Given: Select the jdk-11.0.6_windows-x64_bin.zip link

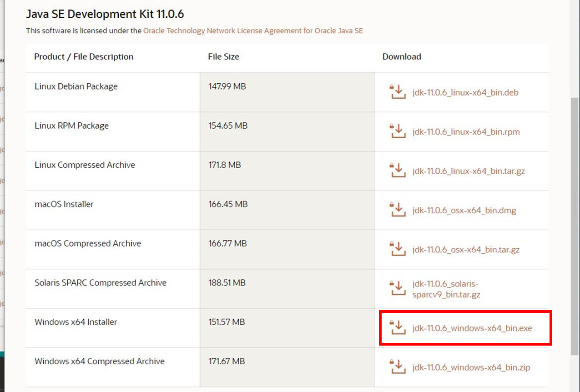Looking at the screenshot, I should coord(471,367).
